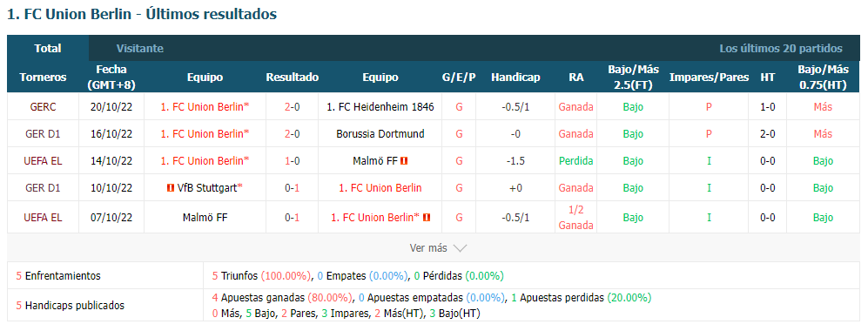The image size is (868, 331).
Task: Click the Handicap column header
Action: click(x=515, y=77)
